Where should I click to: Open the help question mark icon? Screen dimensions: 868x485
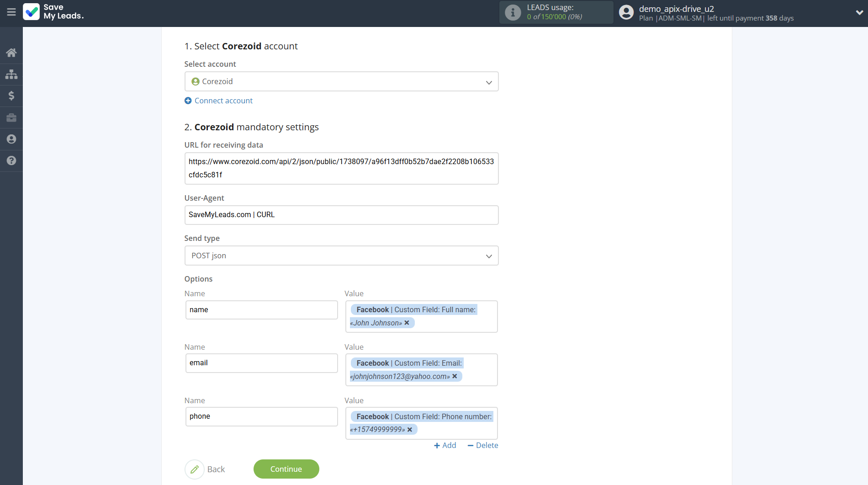tap(11, 160)
